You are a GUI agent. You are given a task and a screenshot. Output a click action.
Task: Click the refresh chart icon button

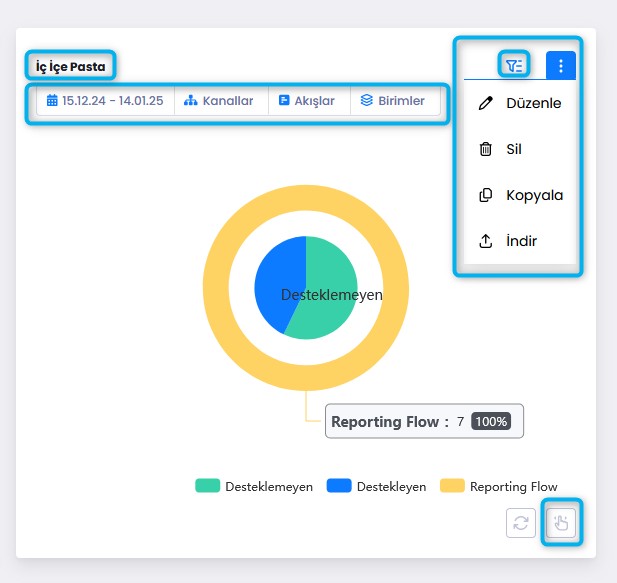click(521, 523)
